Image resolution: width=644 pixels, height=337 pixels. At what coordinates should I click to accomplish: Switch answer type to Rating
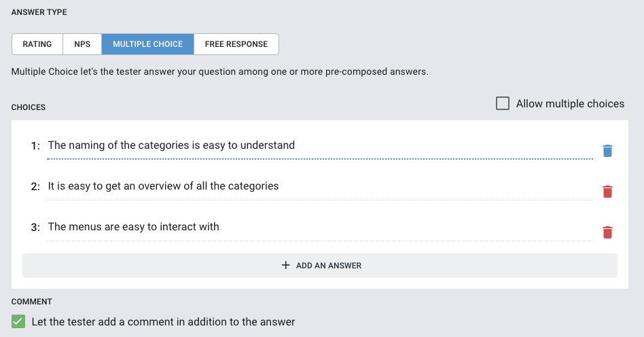coord(37,44)
